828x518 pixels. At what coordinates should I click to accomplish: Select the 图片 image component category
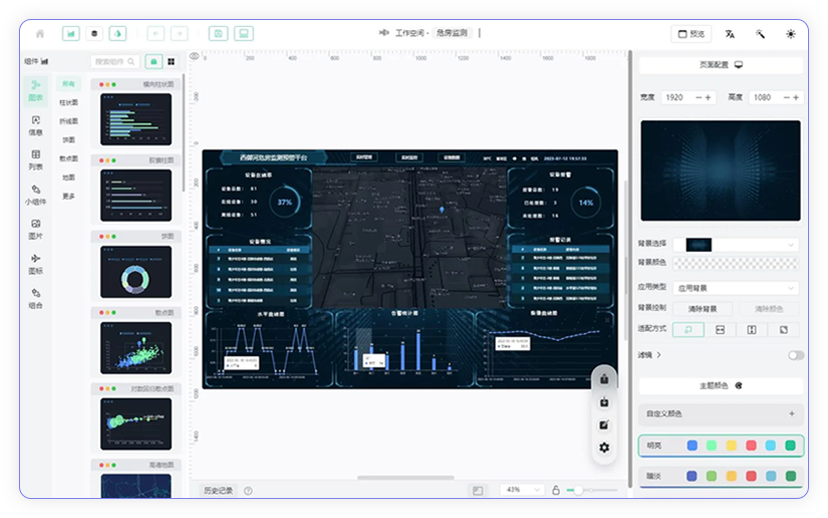pos(36,228)
